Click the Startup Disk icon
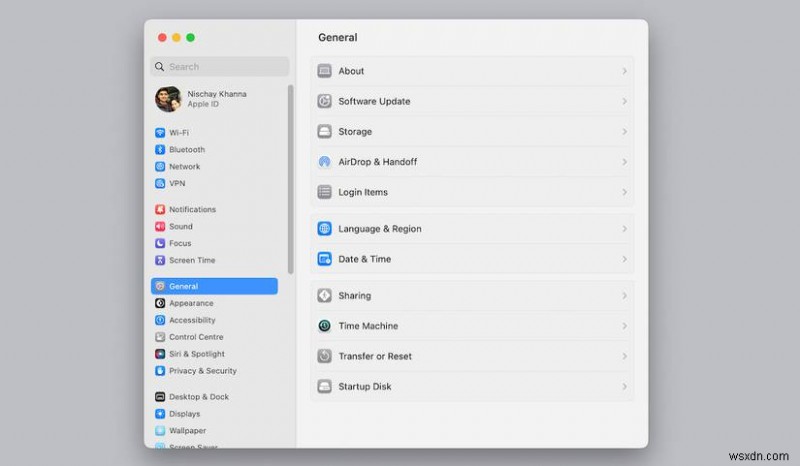This screenshot has height=466, width=800. (324, 386)
